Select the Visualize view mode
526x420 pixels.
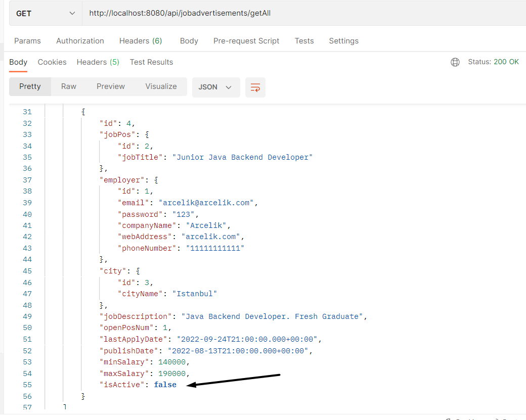161,86
